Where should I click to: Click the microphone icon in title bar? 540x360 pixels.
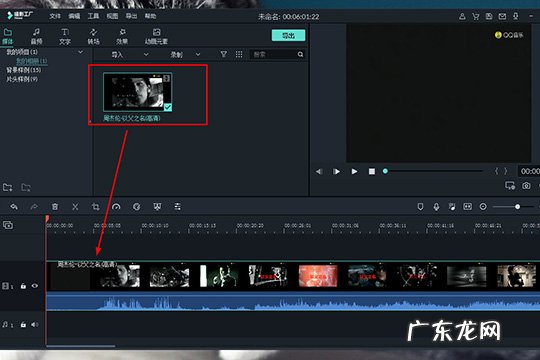(516, 16)
